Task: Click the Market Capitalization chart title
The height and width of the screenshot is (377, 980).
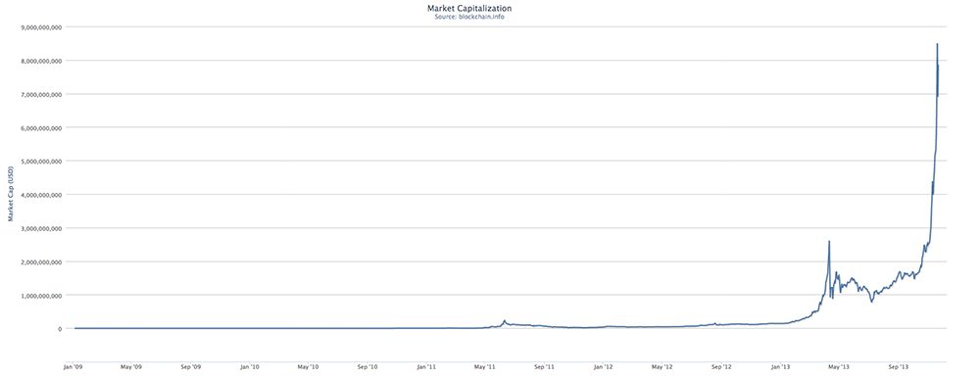Action: coord(468,8)
